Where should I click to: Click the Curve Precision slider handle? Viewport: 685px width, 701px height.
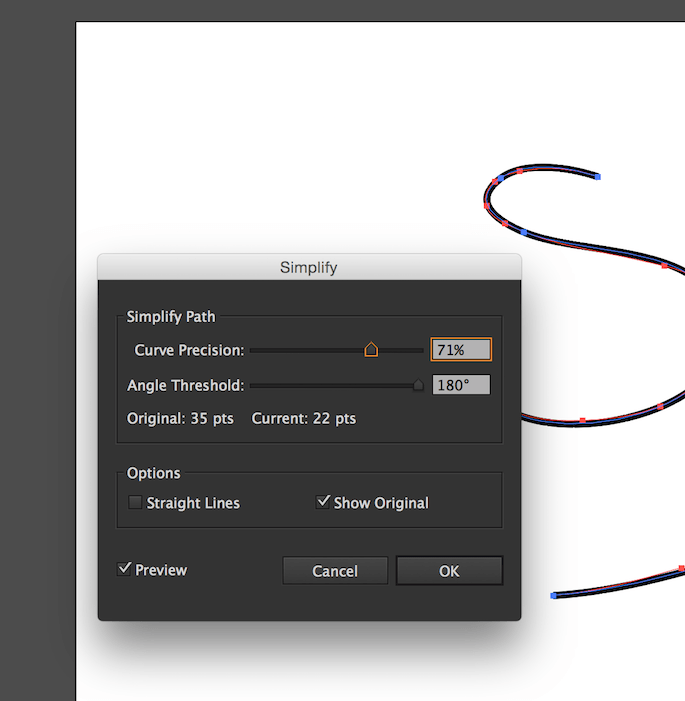[x=371, y=349]
